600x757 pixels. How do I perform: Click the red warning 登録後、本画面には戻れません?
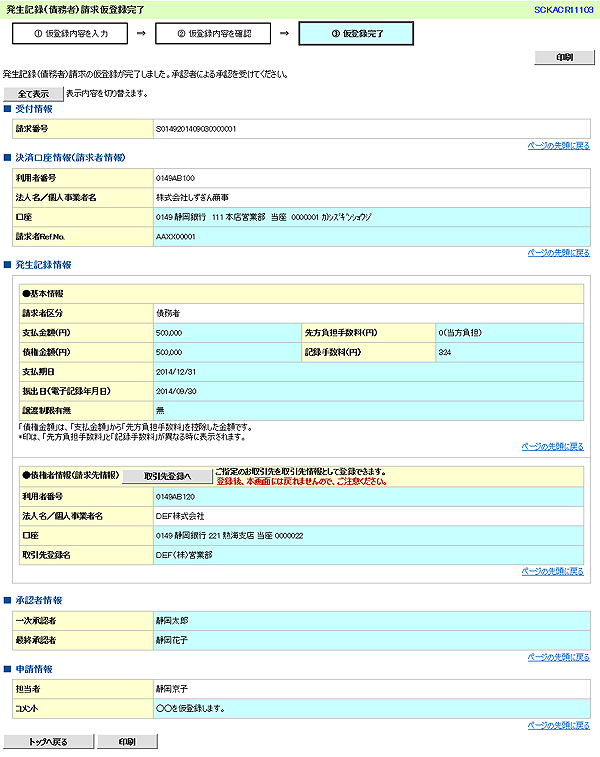[301, 482]
